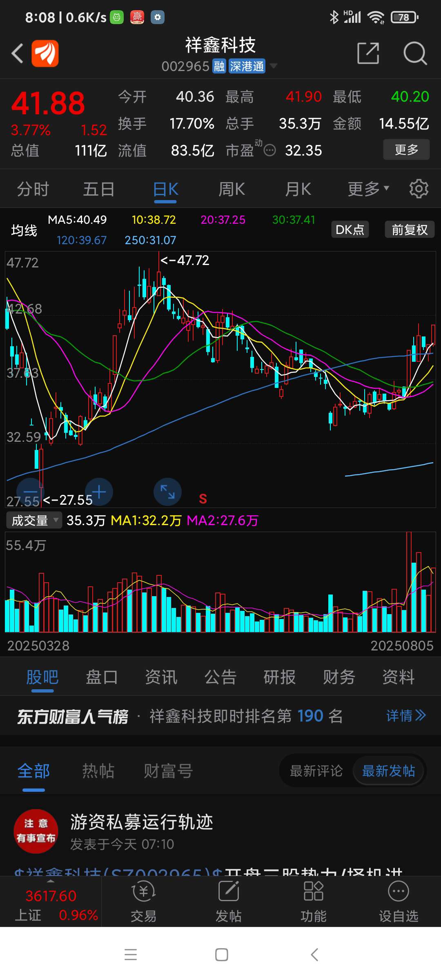Screen dimensions: 441x980
Task: Switch to 月K chart tab
Action: (x=298, y=189)
